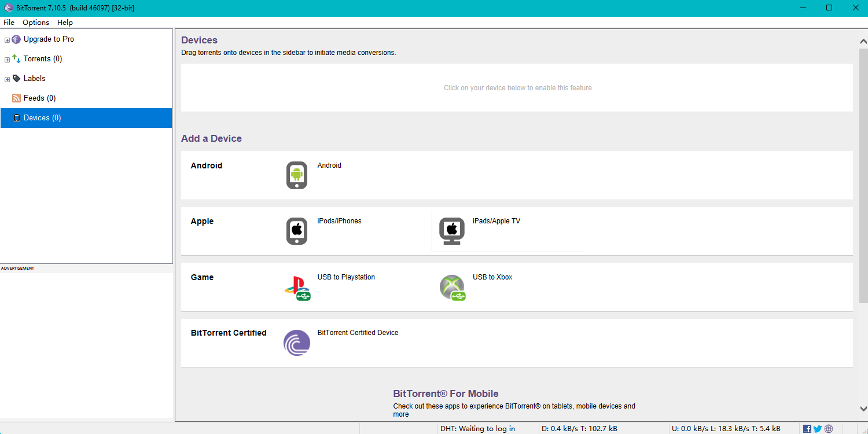The image size is (868, 434).
Task: Open the Help menu
Action: tap(65, 23)
